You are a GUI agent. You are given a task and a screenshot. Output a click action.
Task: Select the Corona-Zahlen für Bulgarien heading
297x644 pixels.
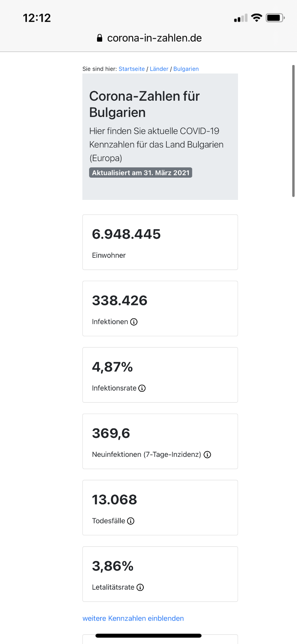click(145, 104)
